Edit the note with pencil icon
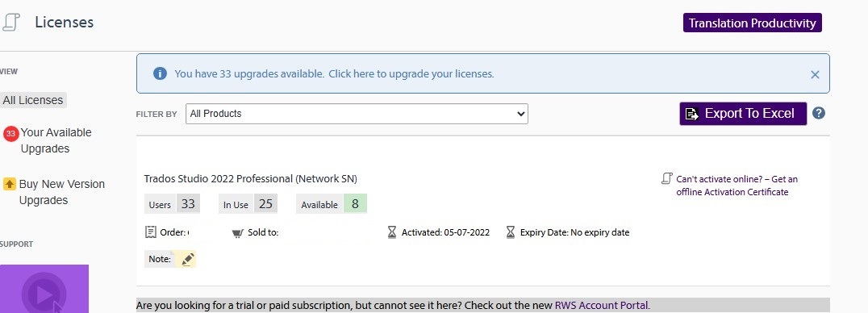Image resolution: width=868 pixels, height=313 pixels. tap(188, 259)
